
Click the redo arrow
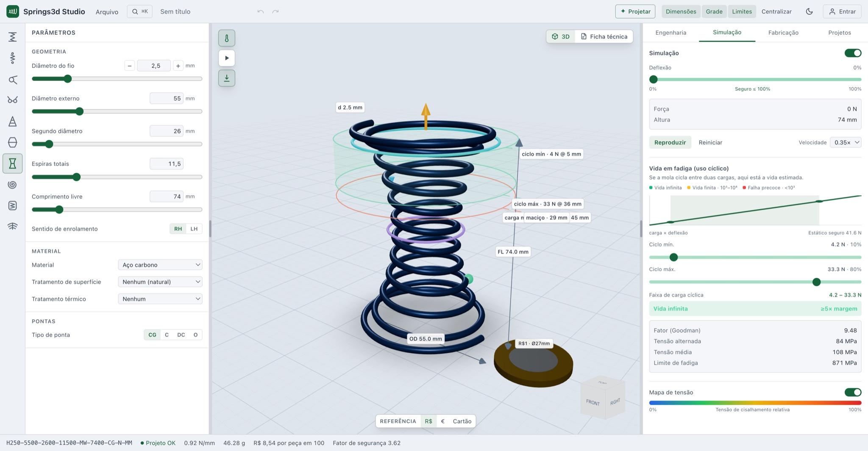tap(275, 11)
